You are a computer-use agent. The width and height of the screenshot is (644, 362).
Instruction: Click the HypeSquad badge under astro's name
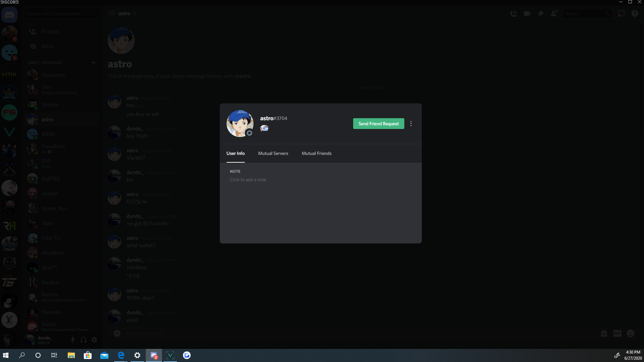pos(265,128)
